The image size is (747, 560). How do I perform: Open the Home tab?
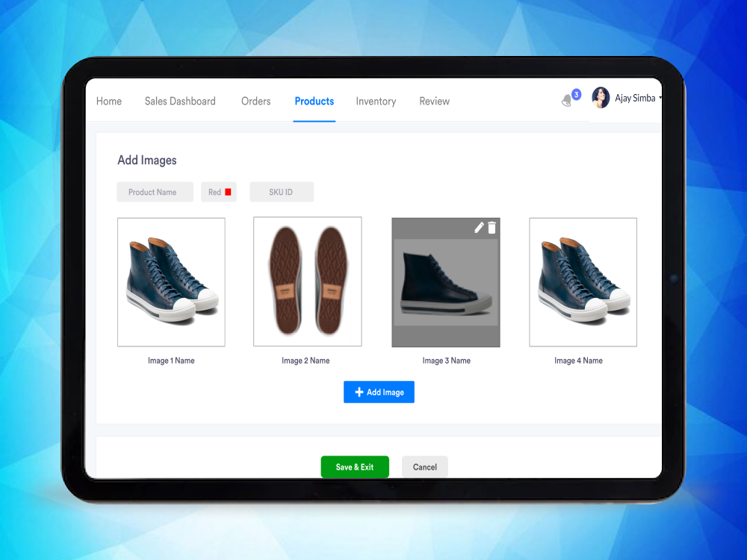click(x=109, y=102)
